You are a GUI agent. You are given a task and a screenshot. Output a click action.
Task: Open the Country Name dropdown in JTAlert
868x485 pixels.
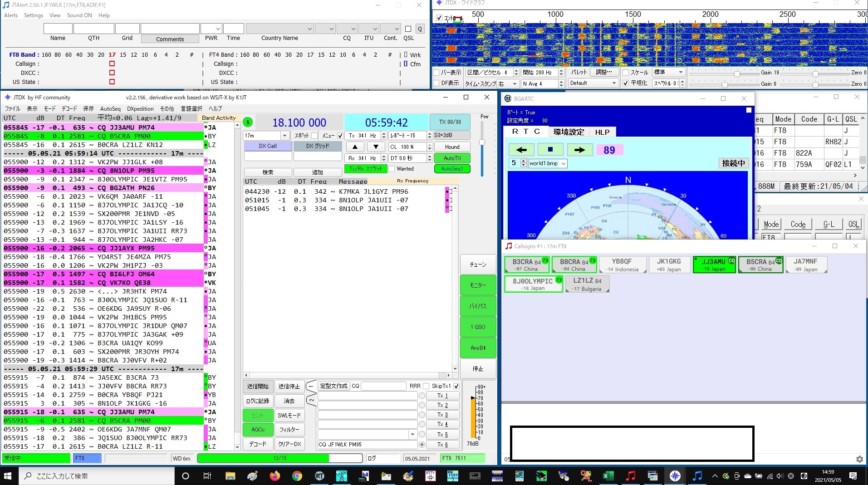click(x=280, y=29)
